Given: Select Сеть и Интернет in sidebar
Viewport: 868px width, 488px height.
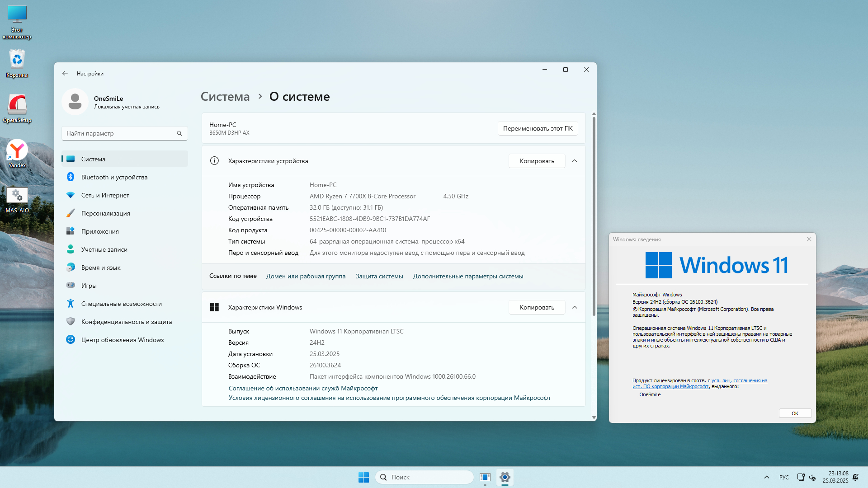Looking at the screenshot, I should 105,195.
